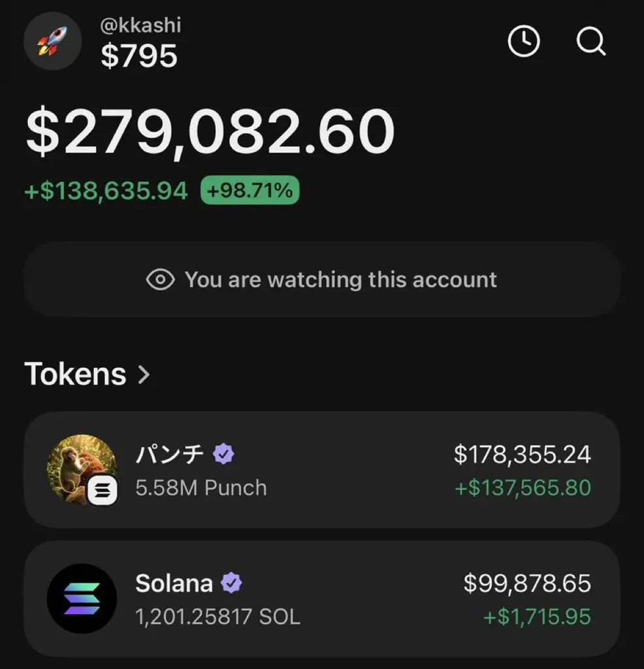The height and width of the screenshot is (669, 644).
Task: Tap the +98.71% change badge
Action: 250,190
